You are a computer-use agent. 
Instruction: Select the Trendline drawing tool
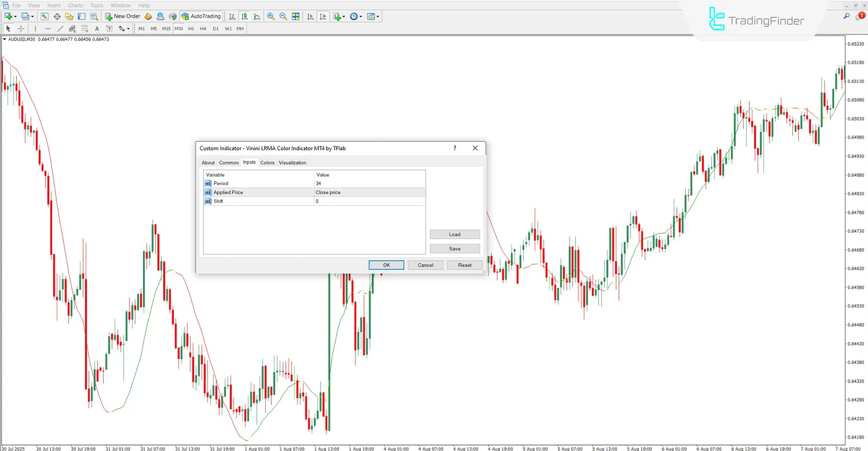[x=60, y=29]
